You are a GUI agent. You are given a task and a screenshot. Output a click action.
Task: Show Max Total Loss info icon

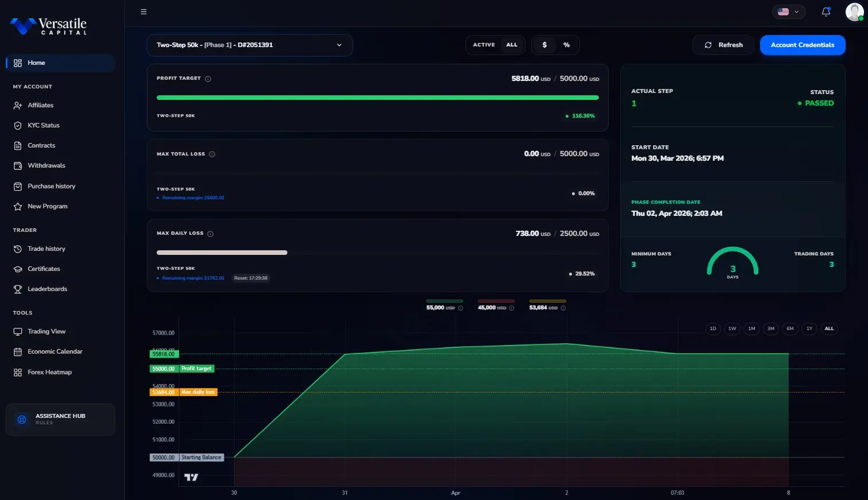coord(212,154)
